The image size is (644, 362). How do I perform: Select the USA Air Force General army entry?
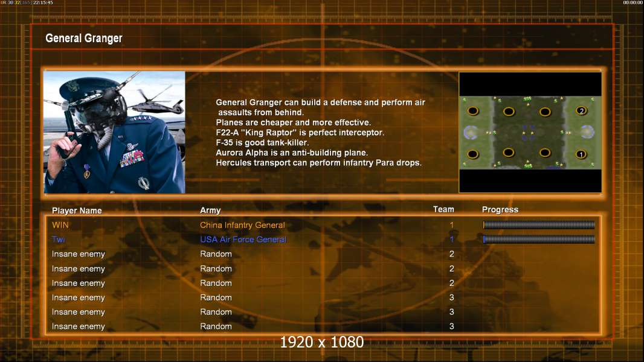[243, 240]
